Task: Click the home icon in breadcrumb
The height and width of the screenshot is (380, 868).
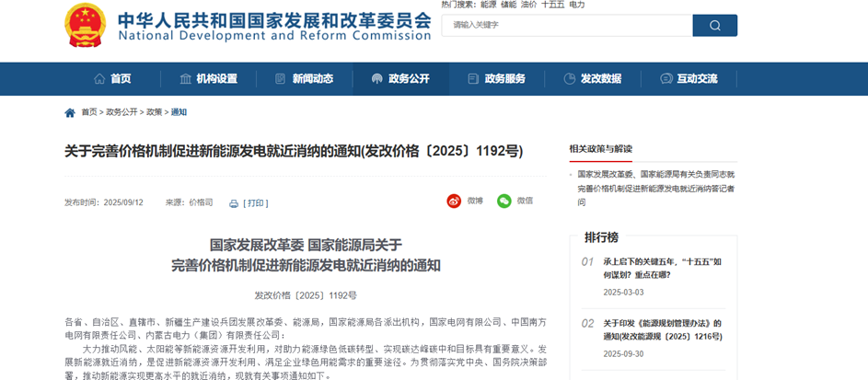Action: point(70,112)
